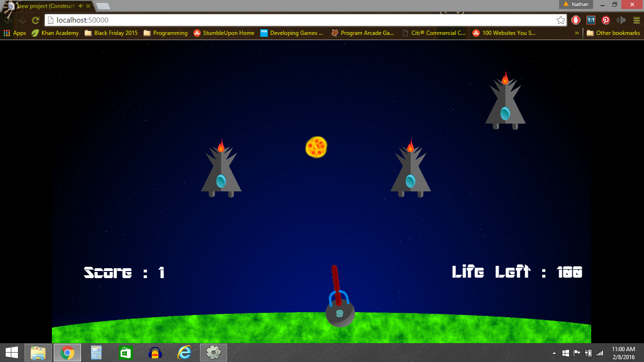The width and height of the screenshot is (644, 362).
Task: Click the browser Forward arrow
Action: [22, 20]
